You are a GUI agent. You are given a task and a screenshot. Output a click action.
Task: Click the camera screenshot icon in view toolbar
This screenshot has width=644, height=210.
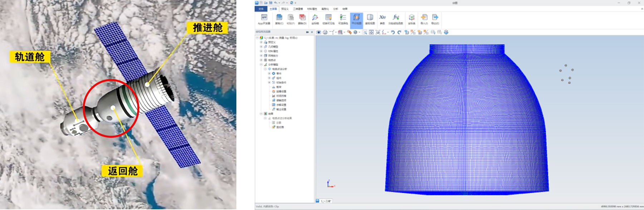(x=319, y=32)
